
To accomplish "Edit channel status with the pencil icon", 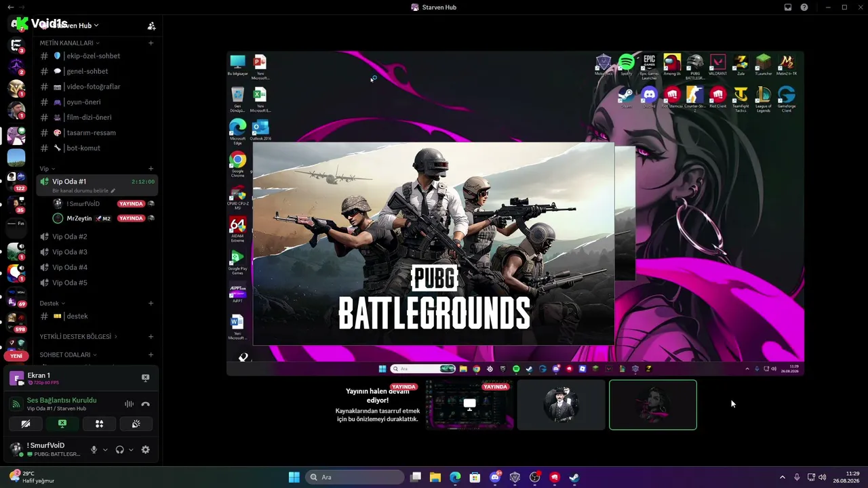I will pos(113,191).
